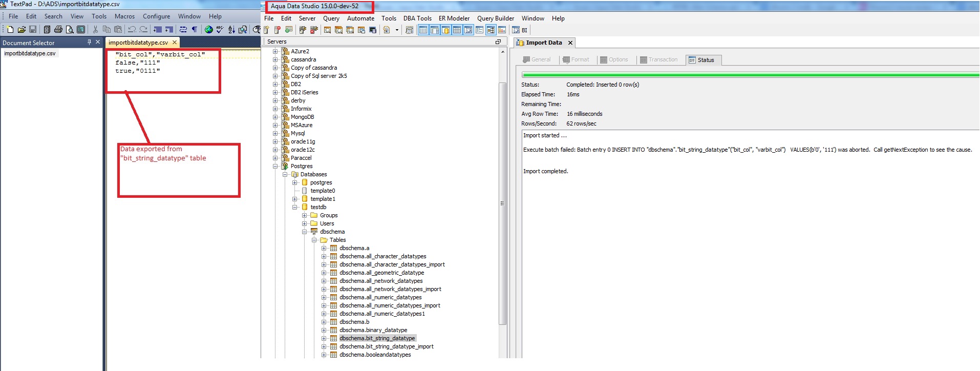Toggle the first highlighted grid view button
Viewport: 980px width, 371px height.
pos(423,30)
